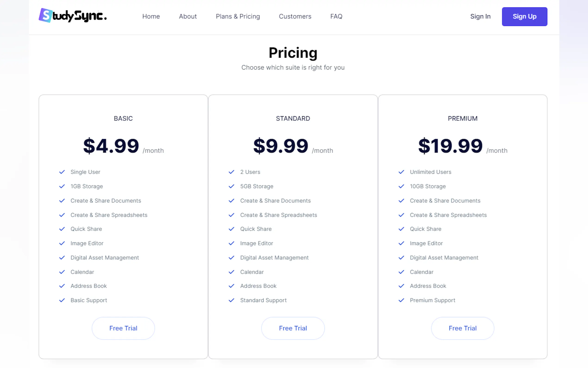Open the FAQ page
588x368 pixels.
336,16
